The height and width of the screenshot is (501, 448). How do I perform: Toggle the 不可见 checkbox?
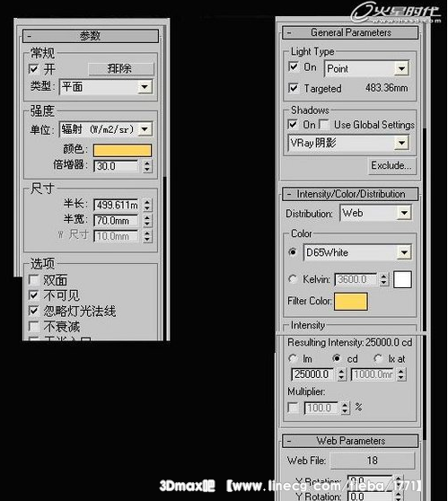33,294
